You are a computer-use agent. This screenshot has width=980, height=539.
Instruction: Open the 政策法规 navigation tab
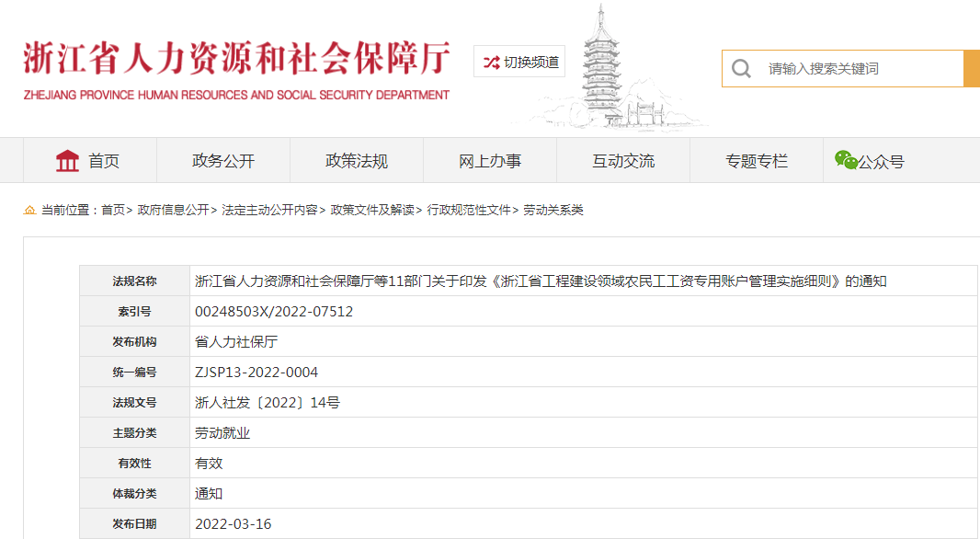pyautogui.click(x=357, y=161)
